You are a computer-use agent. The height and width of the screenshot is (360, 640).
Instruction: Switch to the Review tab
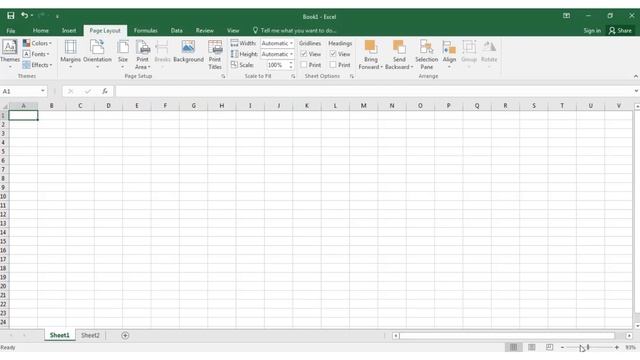coord(204,31)
